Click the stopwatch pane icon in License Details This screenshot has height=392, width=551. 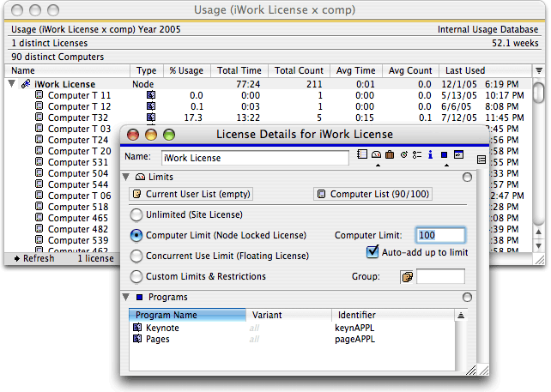point(404,154)
